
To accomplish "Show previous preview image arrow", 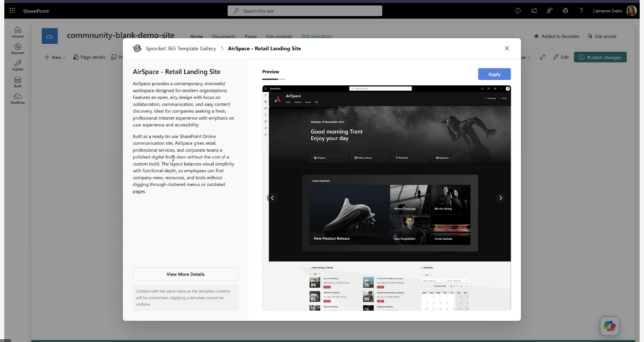I will 272,198.
